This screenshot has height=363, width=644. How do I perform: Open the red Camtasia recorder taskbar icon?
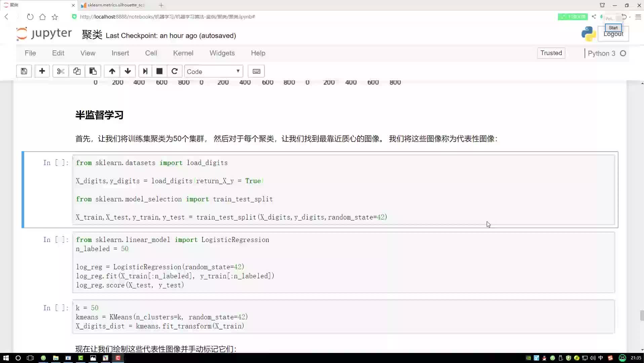pyautogui.click(x=118, y=358)
